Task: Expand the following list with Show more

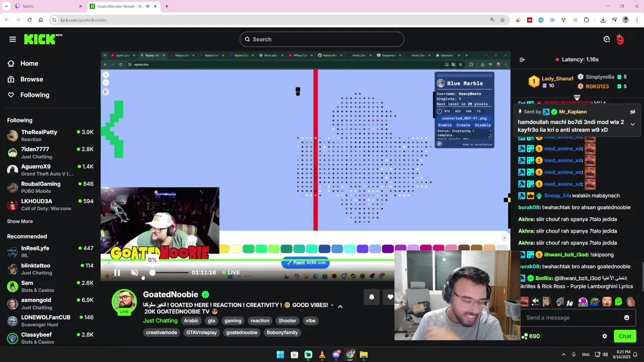Action: point(20,221)
